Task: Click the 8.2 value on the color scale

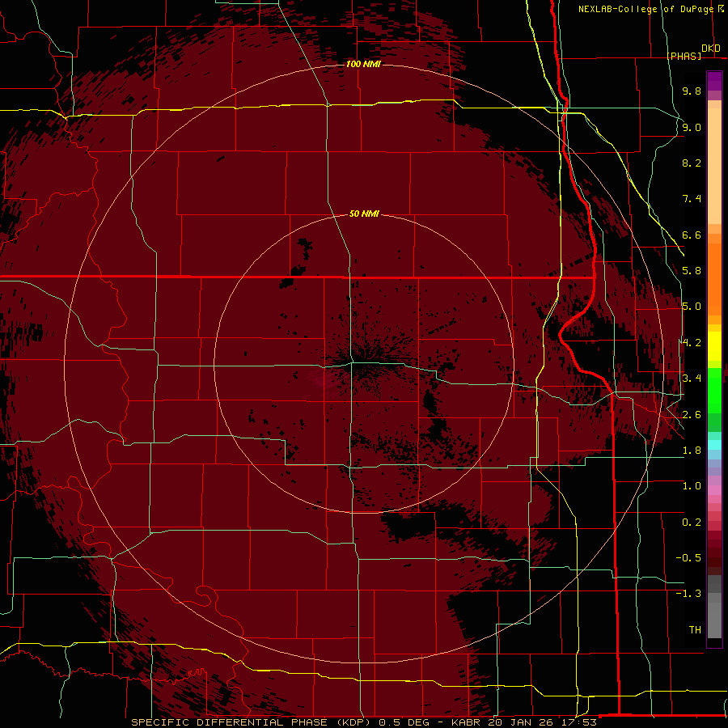Action: click(692, 163)
